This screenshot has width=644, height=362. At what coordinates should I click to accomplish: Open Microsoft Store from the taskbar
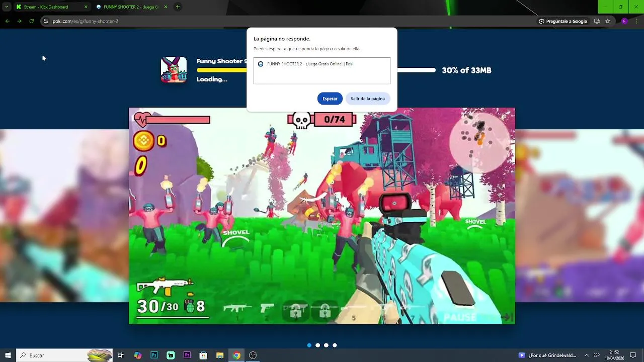[x=203, y=355]
